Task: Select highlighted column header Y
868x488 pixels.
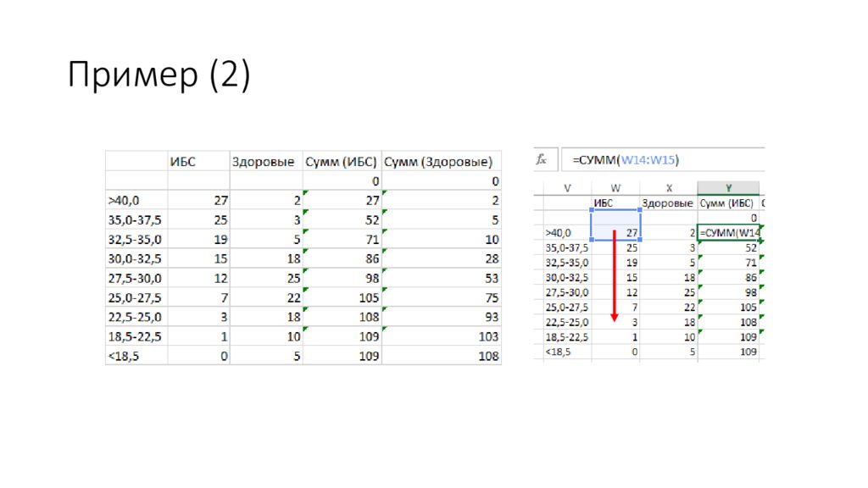Action: (727, 188)
